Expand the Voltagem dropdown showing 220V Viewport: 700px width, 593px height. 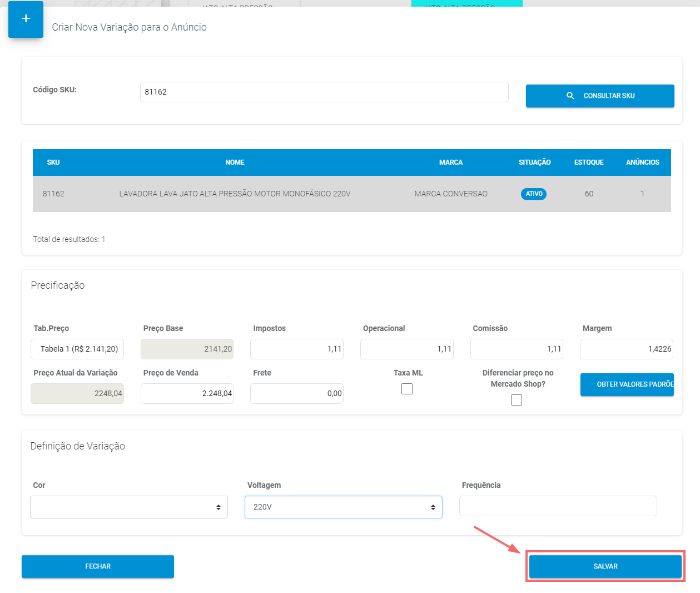coord(344,507)
